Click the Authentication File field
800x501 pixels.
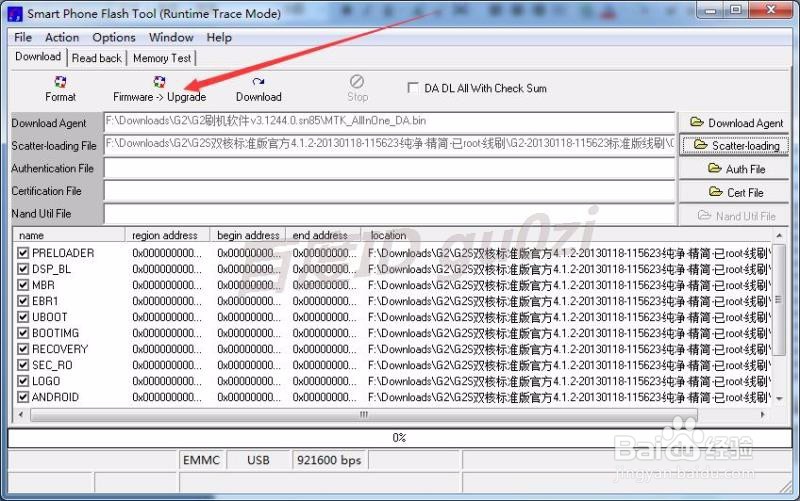389,168
